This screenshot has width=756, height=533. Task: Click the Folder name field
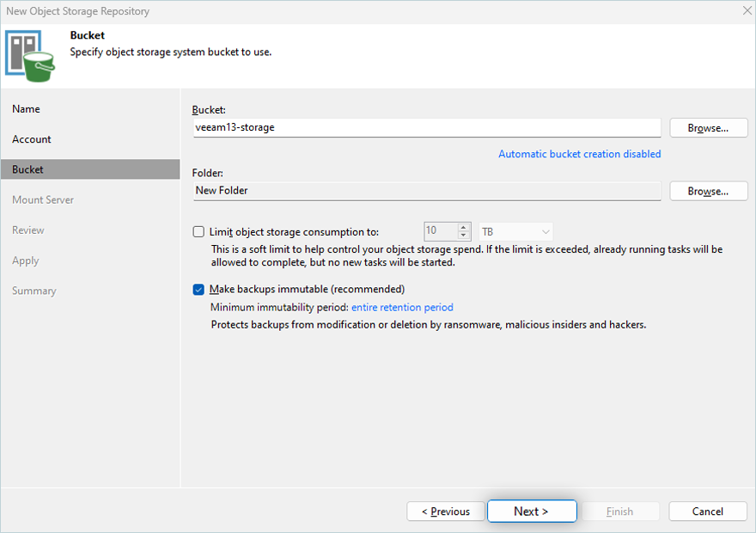pyautogui.click(x=426, y=191)
